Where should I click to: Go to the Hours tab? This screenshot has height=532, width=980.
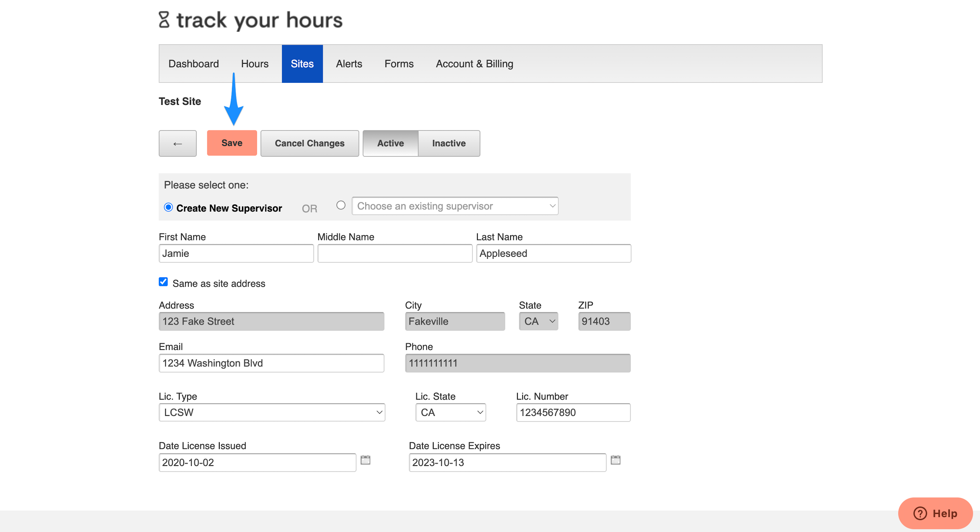pos(255,64)
